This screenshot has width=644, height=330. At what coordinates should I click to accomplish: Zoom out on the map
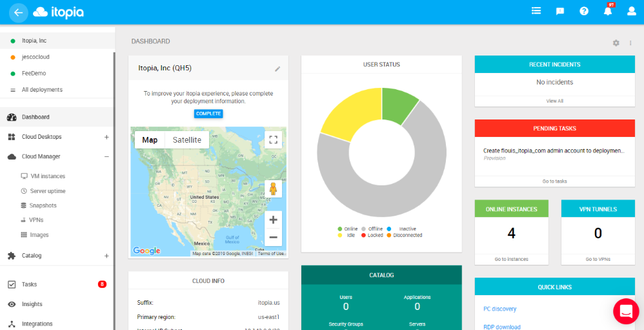pyautogui.click(x=273, y=237)
